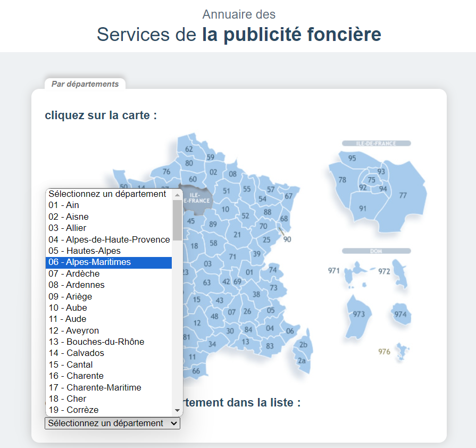The height and width of the screenshot is (448, 476).
Task: Click department 63 on the map
Action: pos(207,283)
